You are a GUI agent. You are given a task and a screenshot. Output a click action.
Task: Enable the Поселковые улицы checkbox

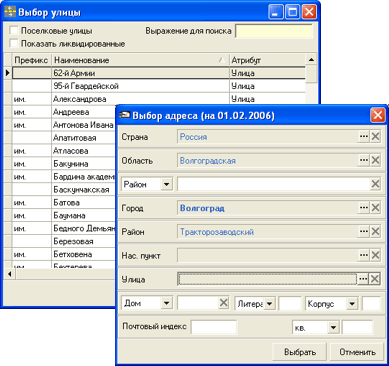pos(14,31)
